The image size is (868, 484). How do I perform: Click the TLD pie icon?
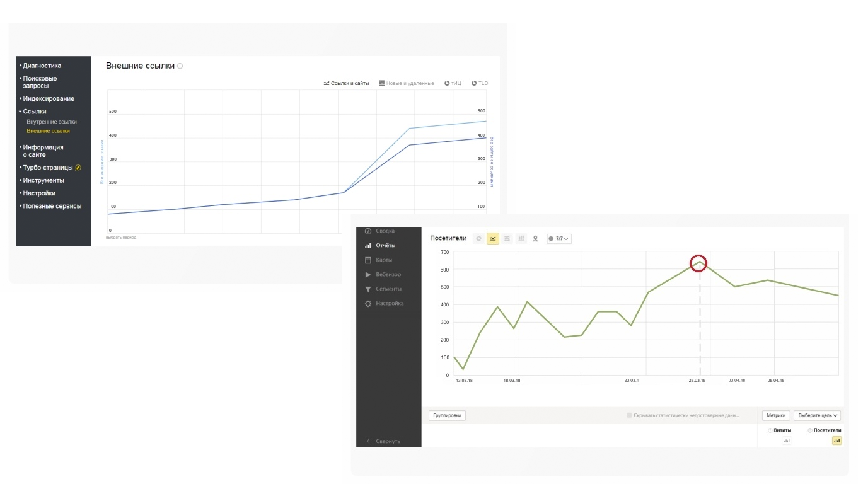point(474,83)
